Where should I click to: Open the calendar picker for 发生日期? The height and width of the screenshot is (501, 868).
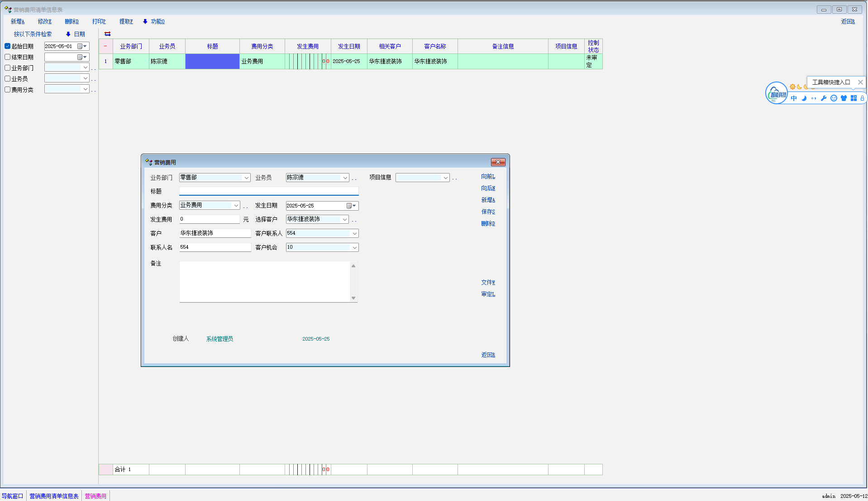click(x=351, y=206)
